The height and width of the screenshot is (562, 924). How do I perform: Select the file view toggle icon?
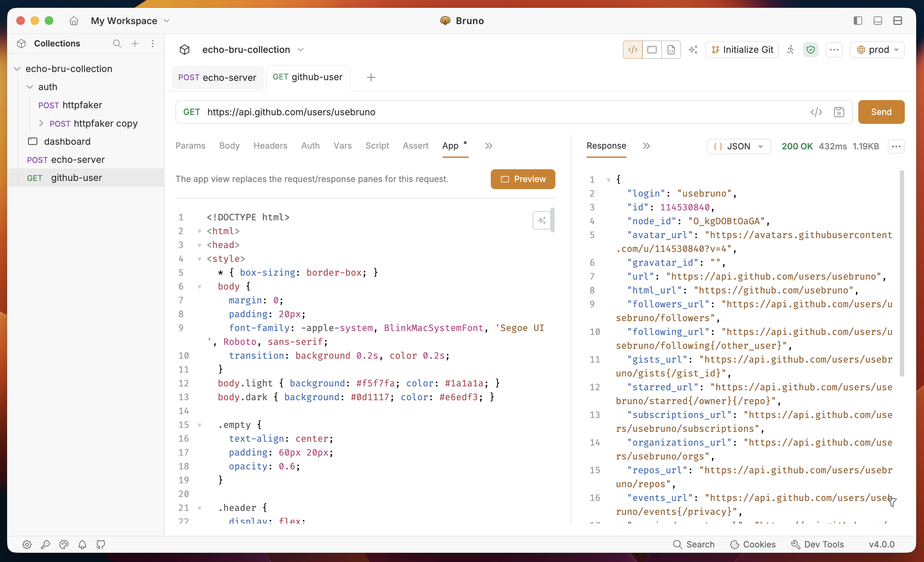[671, 50]
